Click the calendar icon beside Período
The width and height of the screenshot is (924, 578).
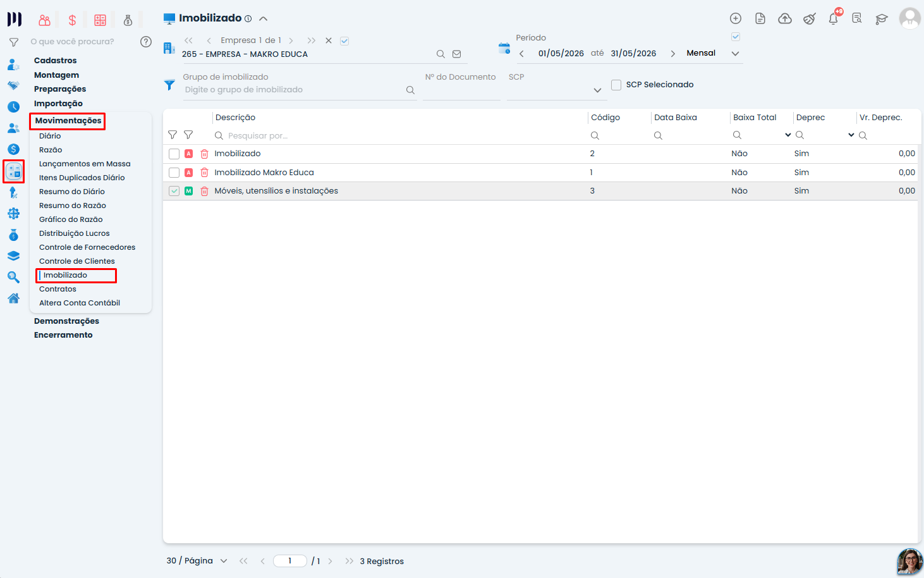tap(504, 48)
